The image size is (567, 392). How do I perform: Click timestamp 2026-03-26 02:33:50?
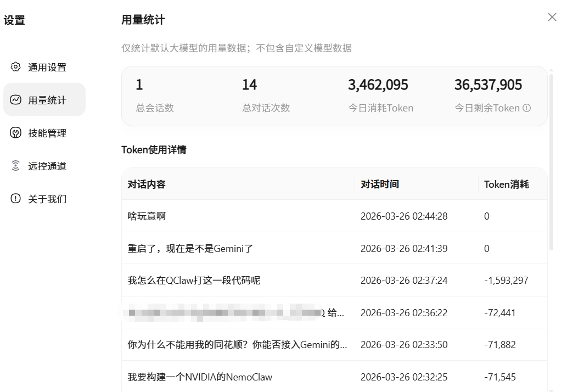(x=404, y=344)
